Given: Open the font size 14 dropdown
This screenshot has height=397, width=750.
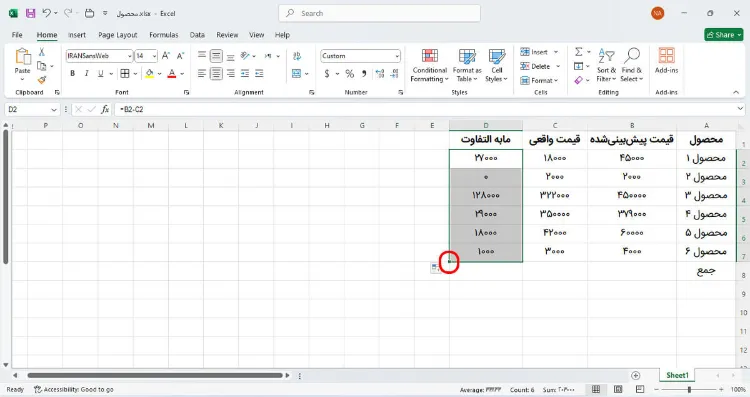Looking at the screenshot, I should point(154,56).
